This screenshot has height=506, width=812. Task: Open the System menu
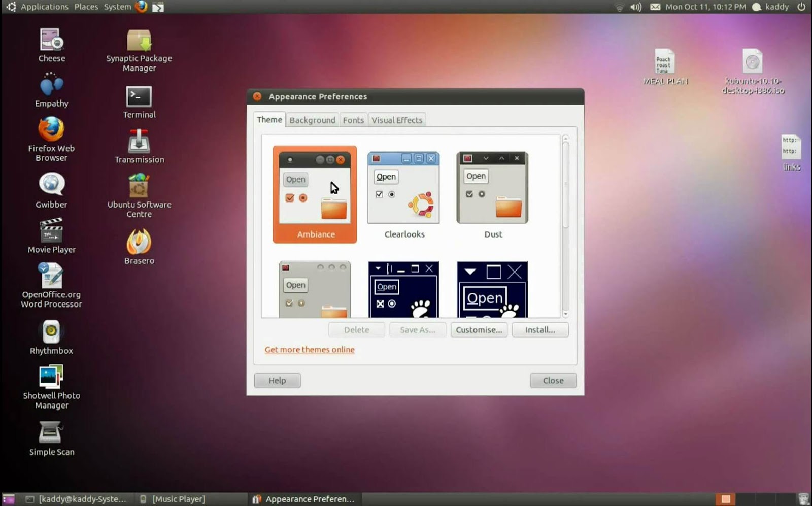[x=117, y=7]
